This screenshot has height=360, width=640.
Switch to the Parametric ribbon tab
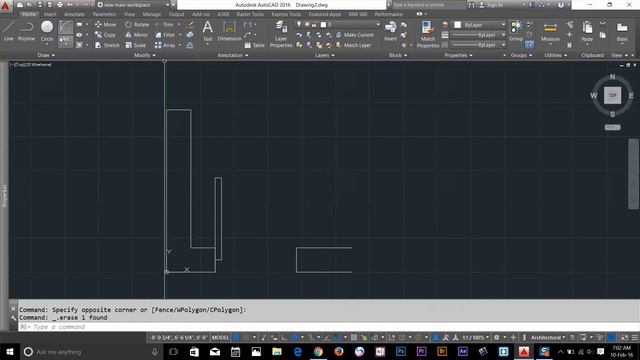(x=104, y=14)
